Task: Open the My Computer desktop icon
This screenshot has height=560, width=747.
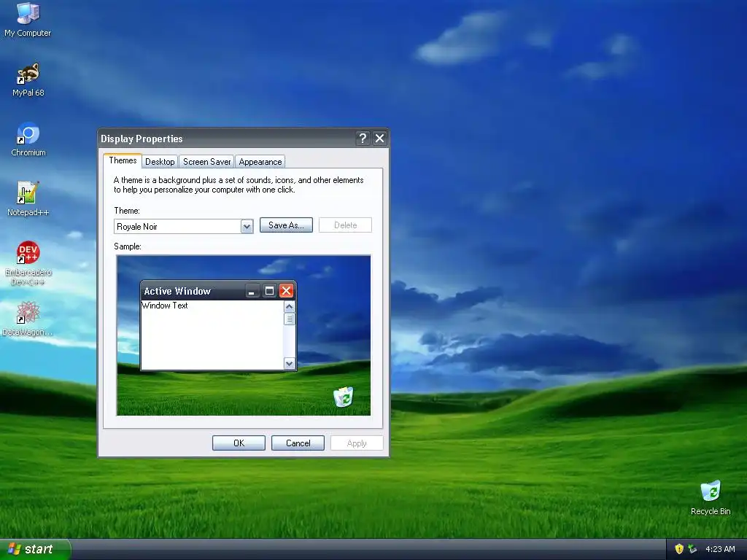Action: coord(28,19)
